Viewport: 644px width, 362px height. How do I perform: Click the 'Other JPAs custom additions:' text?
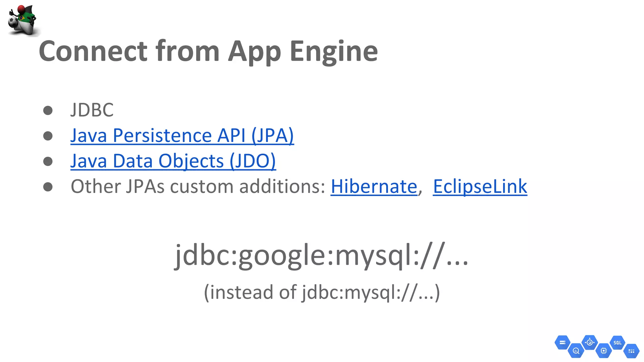click(198, 187)
